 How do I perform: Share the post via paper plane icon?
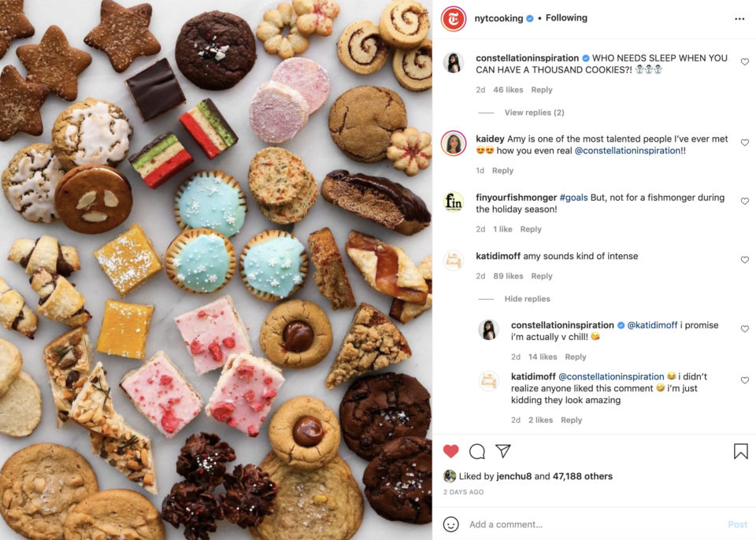[503, 451]
